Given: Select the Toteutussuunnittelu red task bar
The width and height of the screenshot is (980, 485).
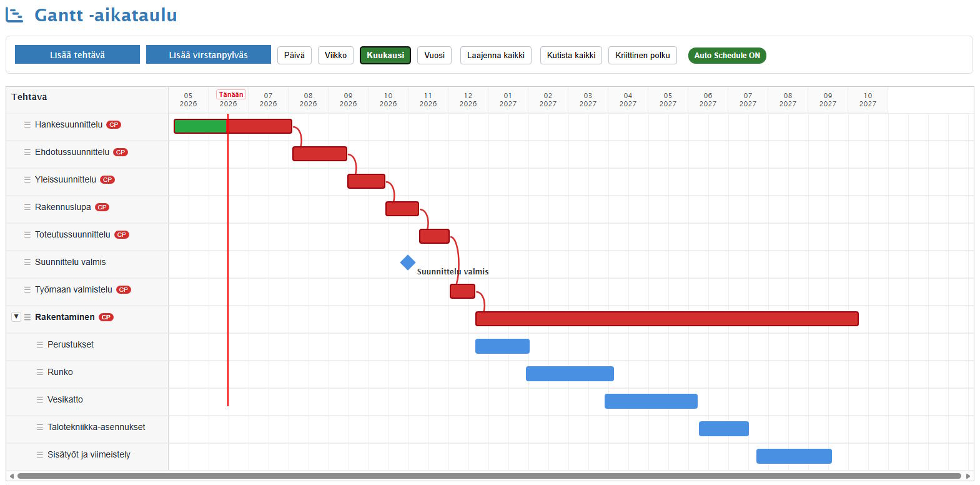Looking at the screenshot, I should tap(434, 236).
